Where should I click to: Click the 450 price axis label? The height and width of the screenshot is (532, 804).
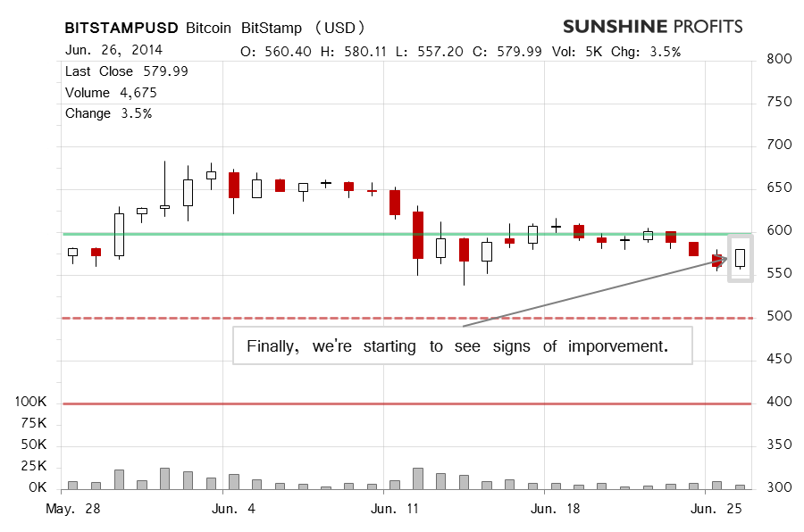pyautogui.click(x=779, y=359)
